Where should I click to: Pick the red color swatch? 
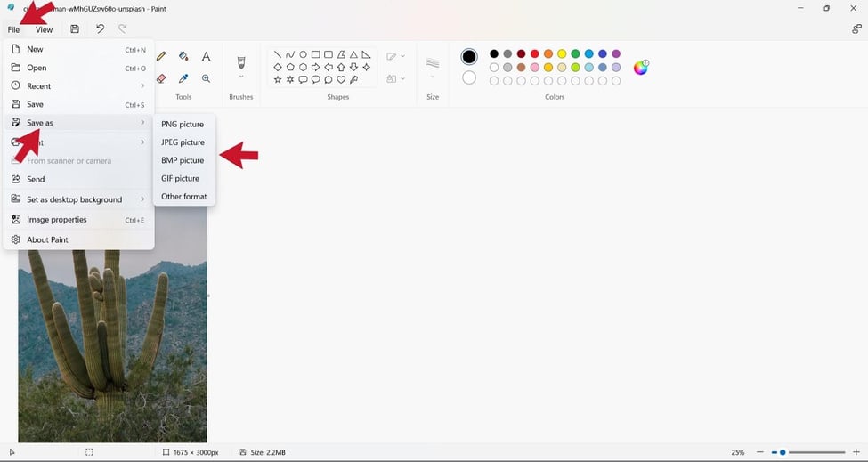535,53
